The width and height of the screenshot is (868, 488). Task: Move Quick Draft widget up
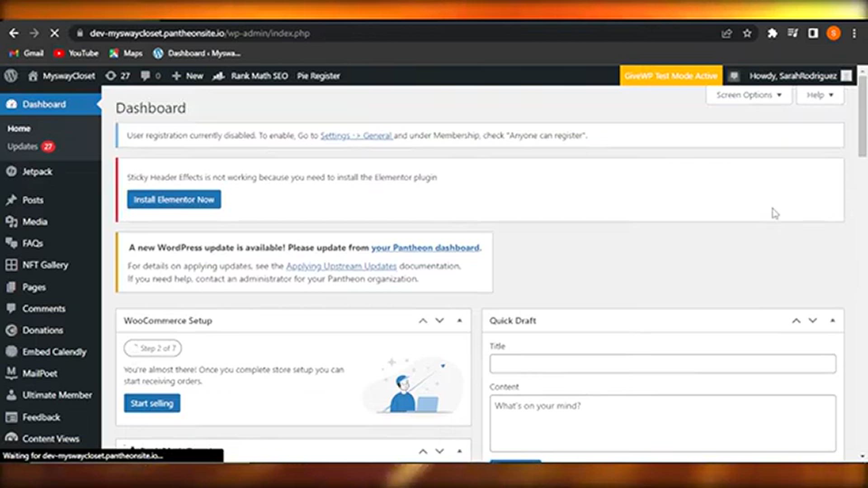click(x=796, y=321)
